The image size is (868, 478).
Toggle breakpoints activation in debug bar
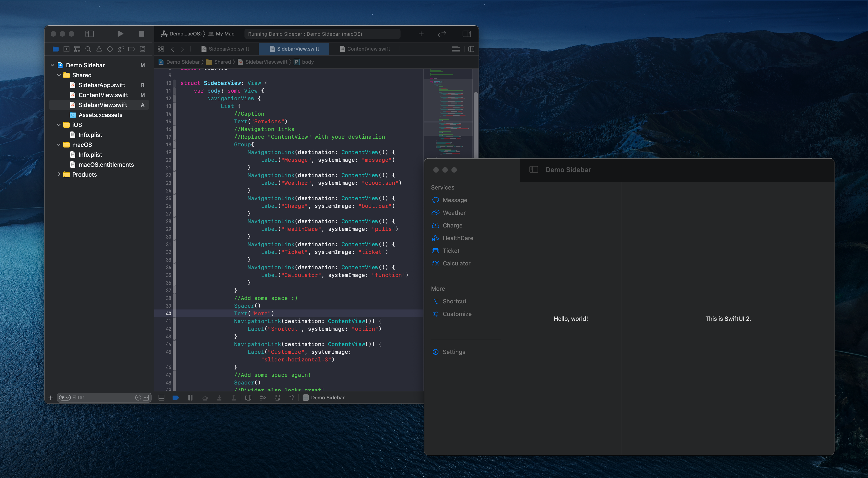[x=175, y=398]
